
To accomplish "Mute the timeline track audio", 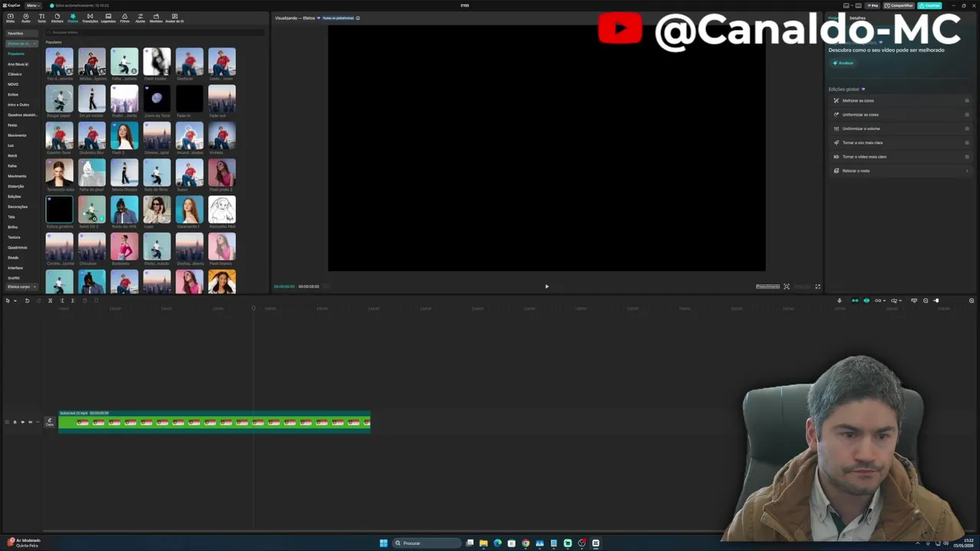I will coord(30,422).
